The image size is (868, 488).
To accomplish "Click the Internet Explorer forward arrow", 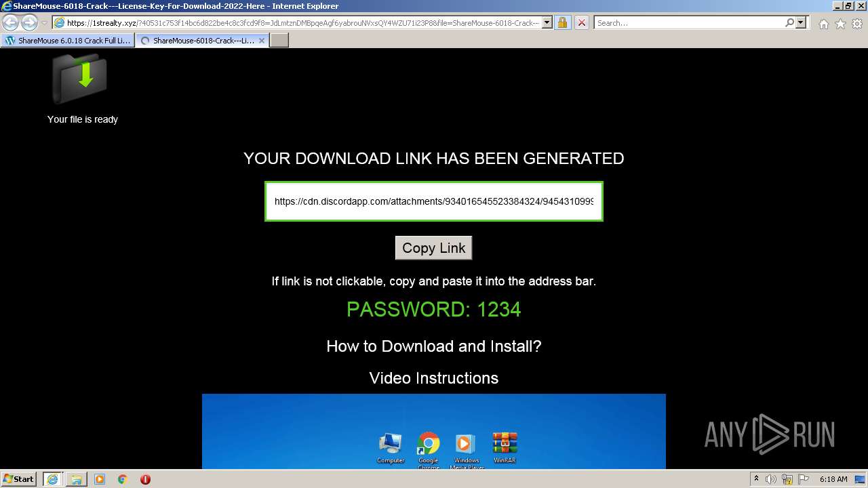I will pos(29,22).
